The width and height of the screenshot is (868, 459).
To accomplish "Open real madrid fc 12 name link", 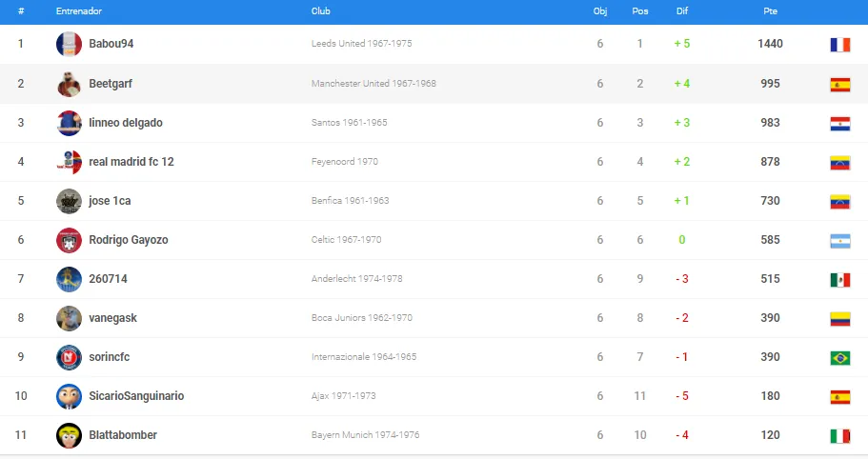I will pyautogui.click(x=131, y=162).
